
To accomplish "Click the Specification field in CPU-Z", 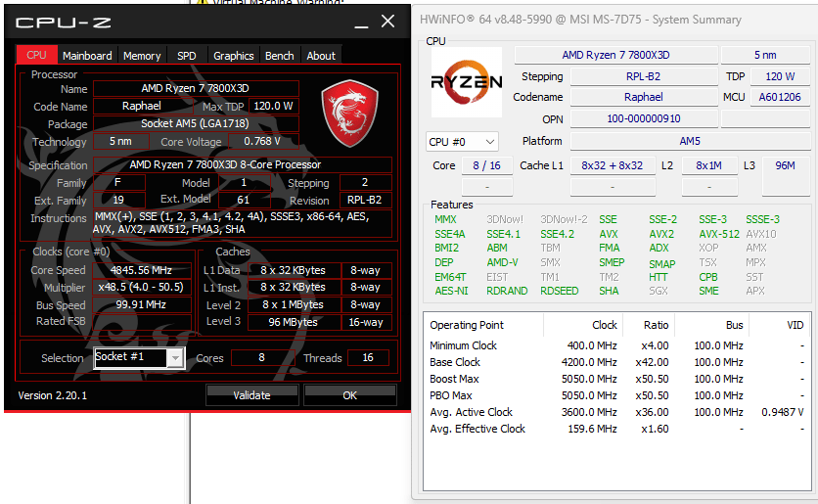I will (x=242, y=164).
